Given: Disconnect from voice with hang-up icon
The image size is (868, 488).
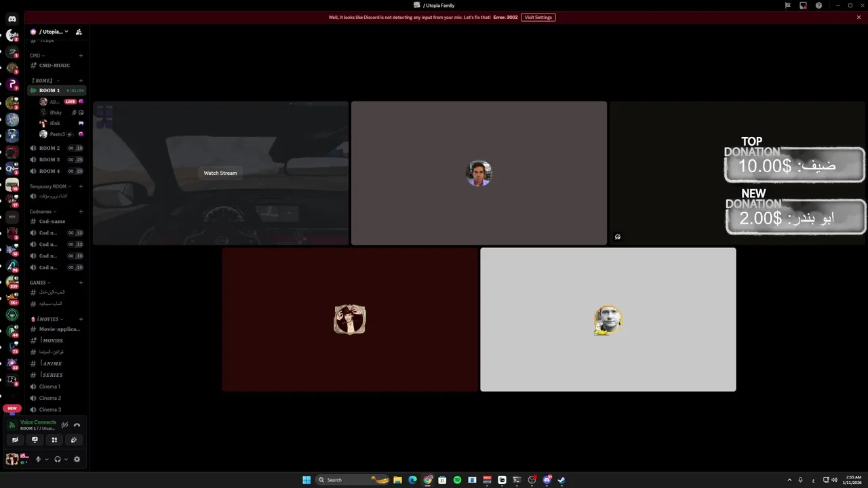Looking at the screenshot, I should pos(77,425).
